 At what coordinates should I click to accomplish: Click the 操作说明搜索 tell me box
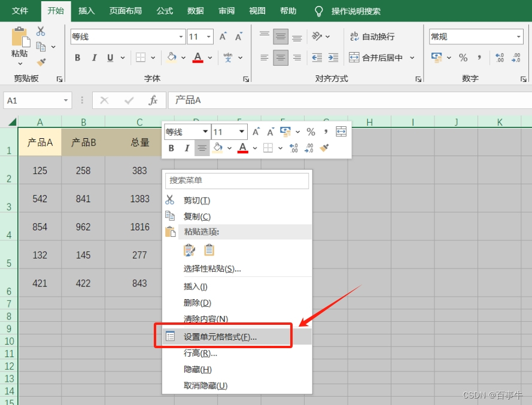point(355,11)
